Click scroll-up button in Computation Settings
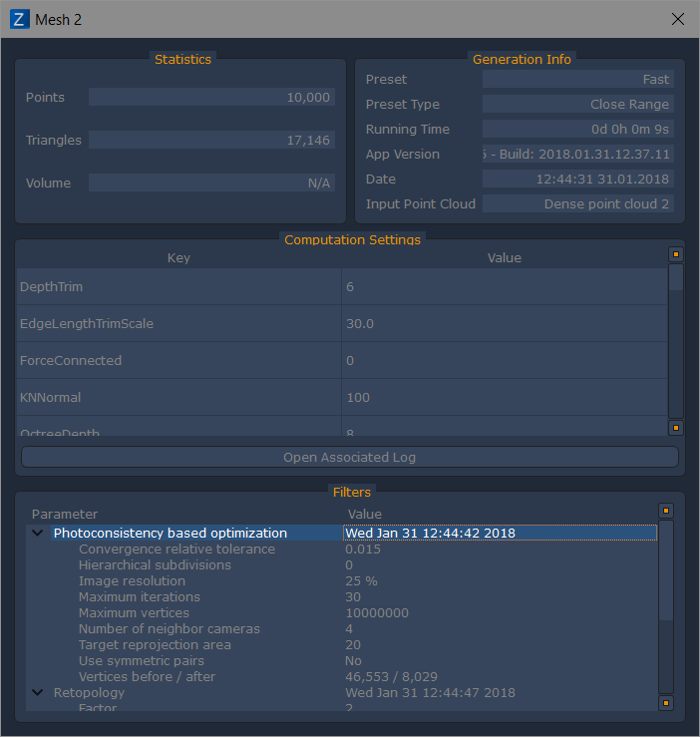This screenshot has height=737, width=700. coord(675,254)
